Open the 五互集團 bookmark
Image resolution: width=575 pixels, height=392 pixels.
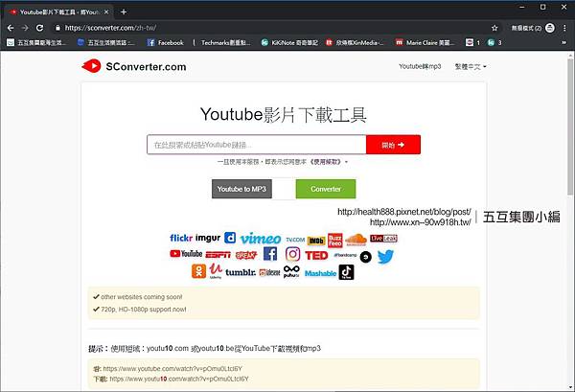[36, 42]
